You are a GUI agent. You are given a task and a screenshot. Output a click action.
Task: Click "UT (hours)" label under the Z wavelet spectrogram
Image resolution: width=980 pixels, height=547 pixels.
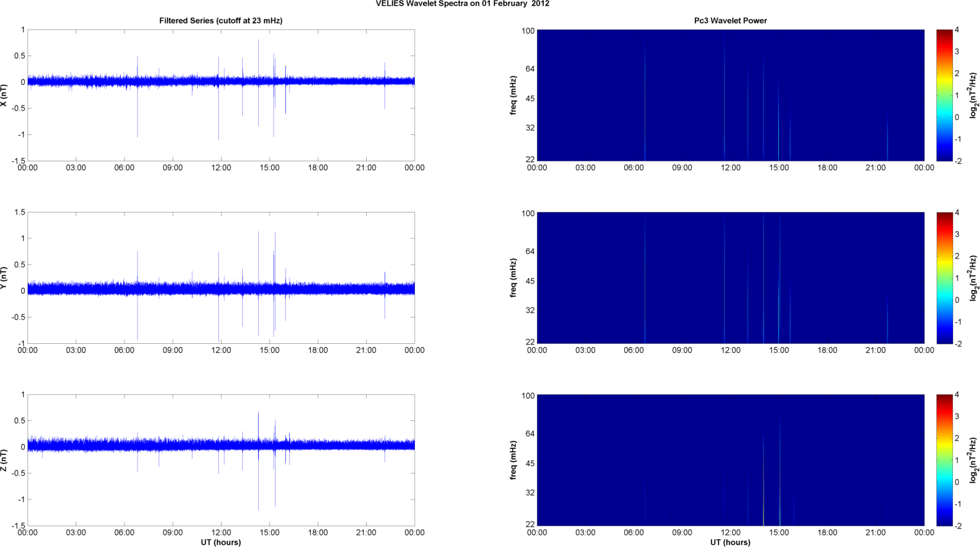click(x=730, y=543)
